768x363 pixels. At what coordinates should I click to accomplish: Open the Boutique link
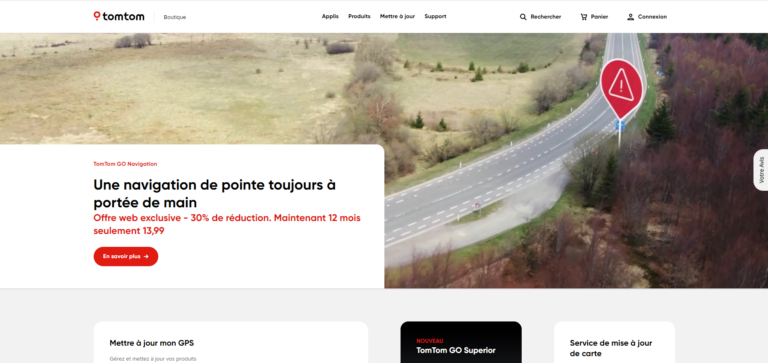pyautogui.click(x=175, y=17)
